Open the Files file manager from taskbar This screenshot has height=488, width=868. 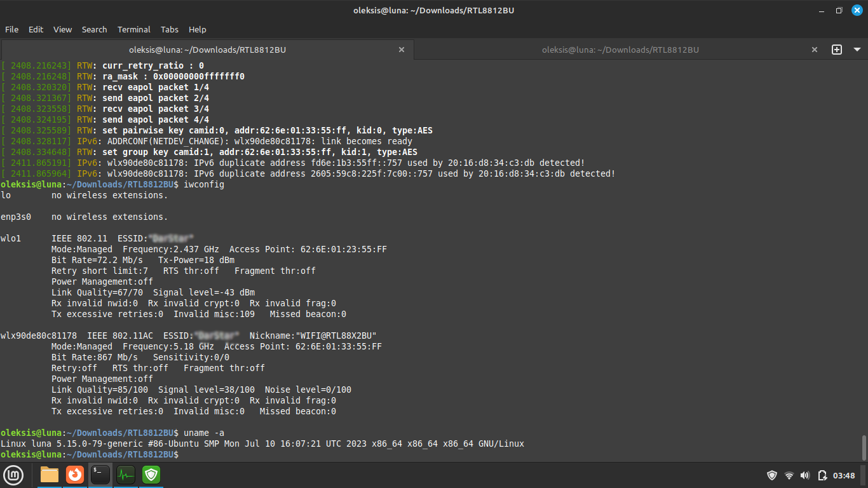(x=49, y=475)
